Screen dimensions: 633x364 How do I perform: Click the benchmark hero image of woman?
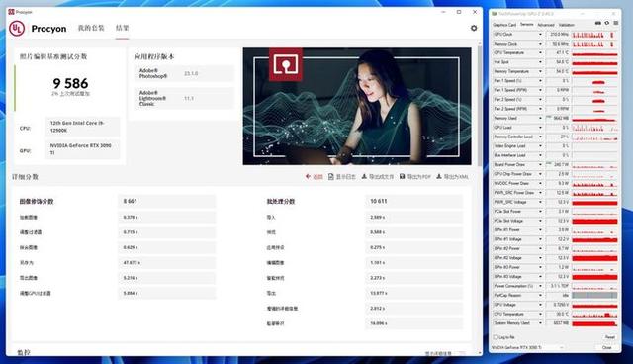tap(357, 106)
